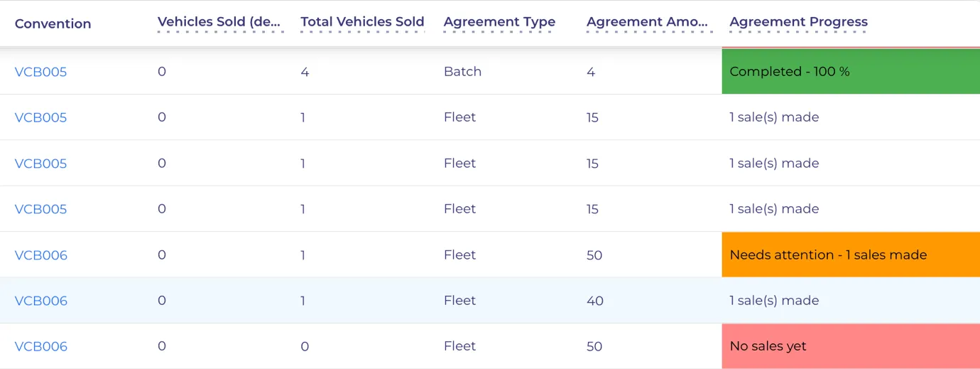The height and width of the screenshot is (369, 980).
Task: Click agreement amount 40 in highlighted row
Action: (595, 301)
